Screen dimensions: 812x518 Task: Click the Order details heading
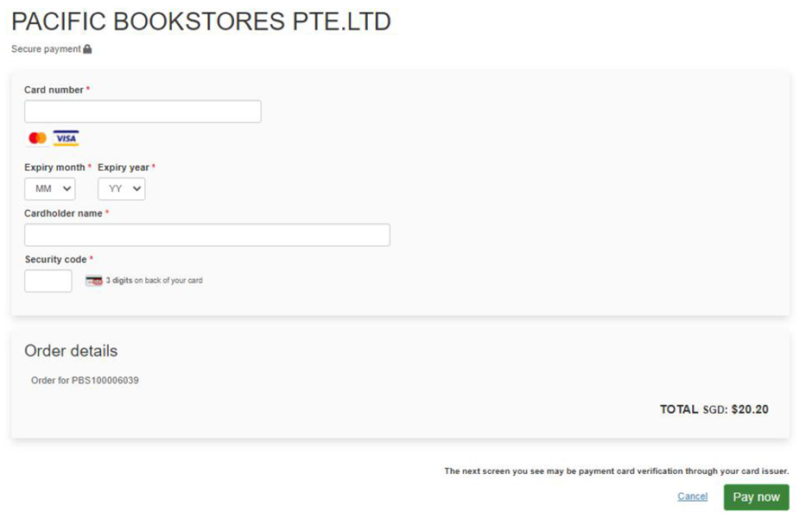point(71,351)
